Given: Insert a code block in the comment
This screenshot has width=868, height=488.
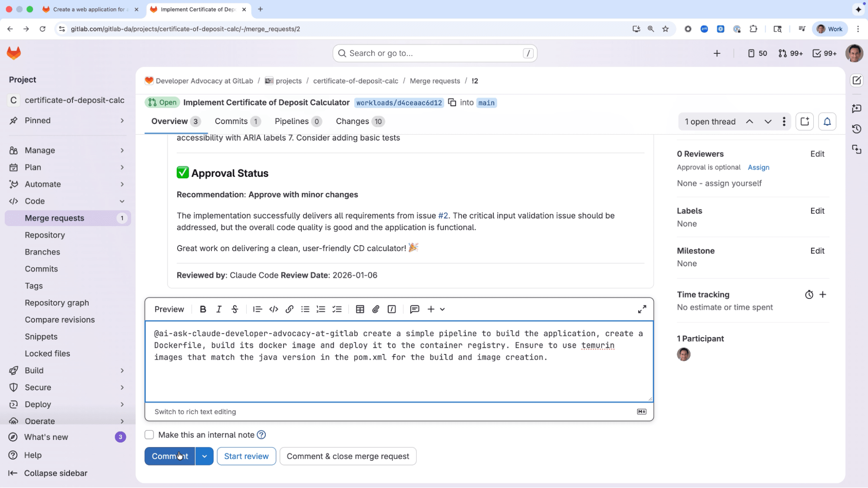Looking at the screenshot, I should 274,309.
